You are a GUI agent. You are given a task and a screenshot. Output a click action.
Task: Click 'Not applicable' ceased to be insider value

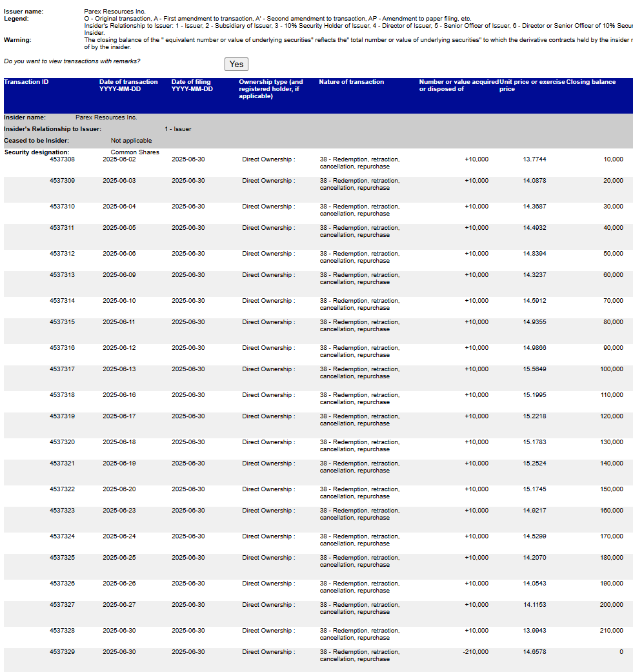131,141
